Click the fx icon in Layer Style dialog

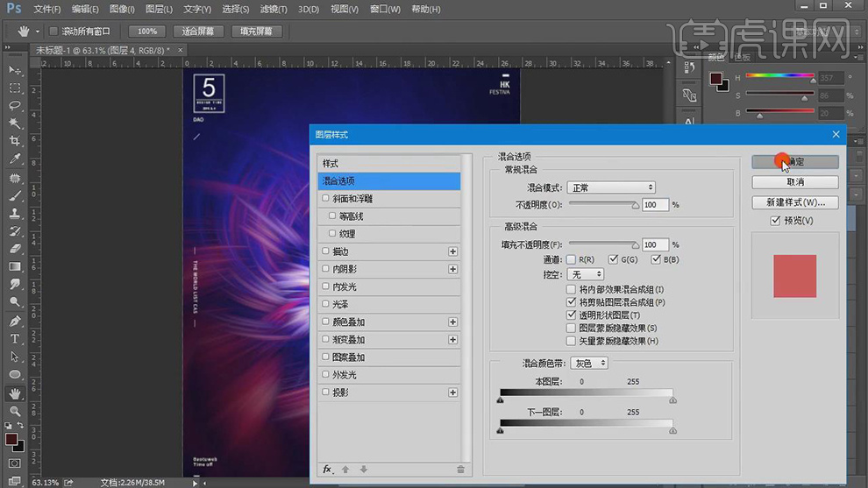pos(327,470)
